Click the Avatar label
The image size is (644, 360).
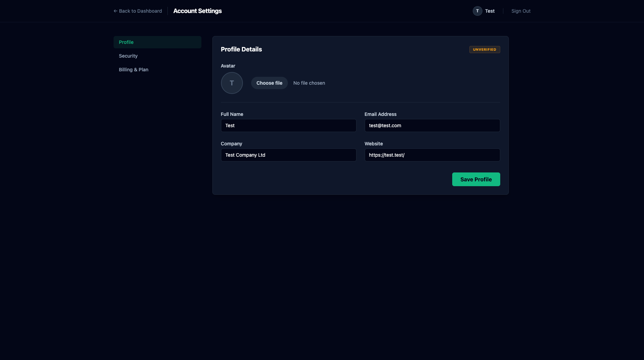[x=228, y=66]
